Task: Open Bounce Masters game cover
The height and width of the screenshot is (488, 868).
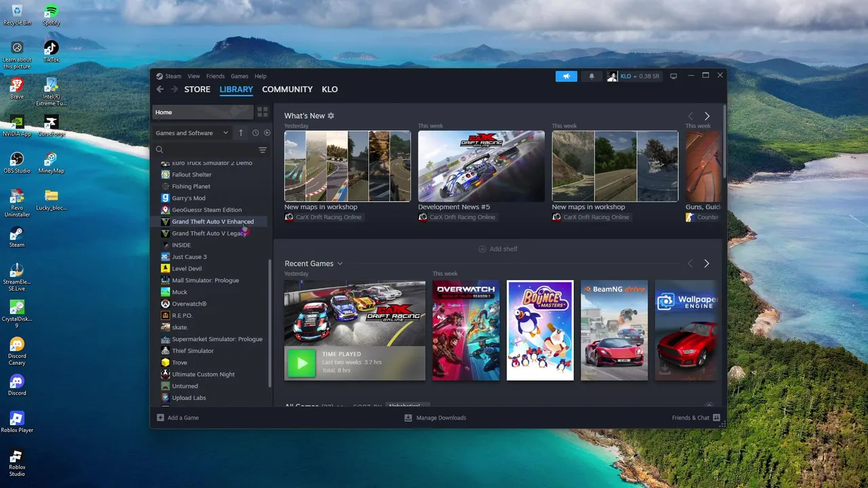Action: pyautogui.click(x=540, y=330)
